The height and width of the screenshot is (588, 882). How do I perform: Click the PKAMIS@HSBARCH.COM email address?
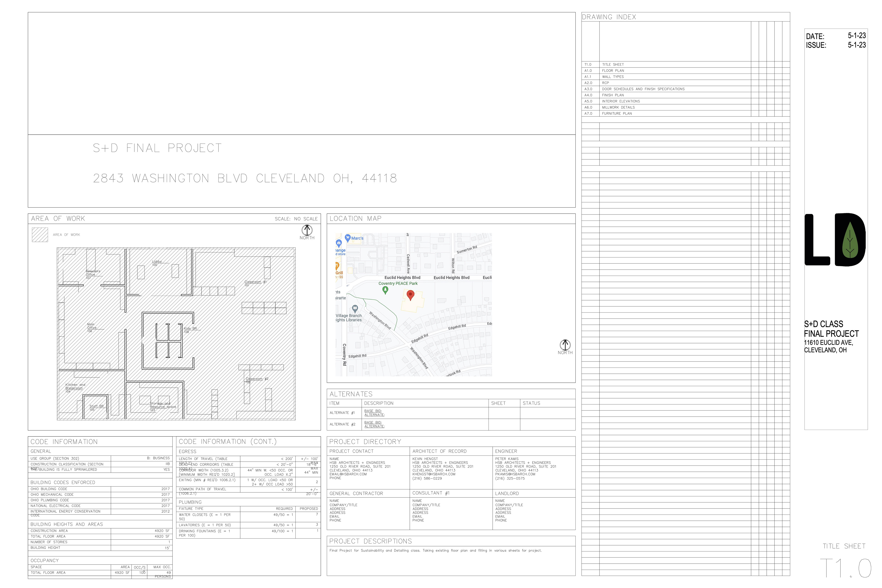pyautogui.click(x=515, y=474)
